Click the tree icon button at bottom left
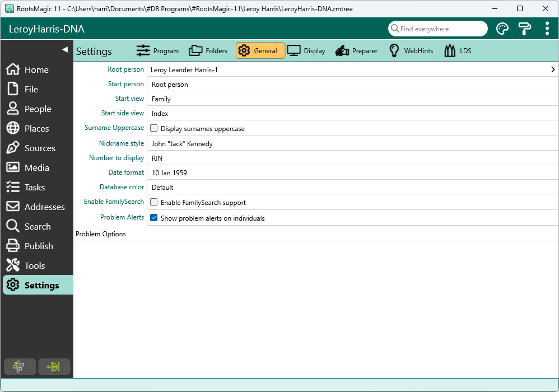This screenshot has width=559, height=392. click(20, 367)
